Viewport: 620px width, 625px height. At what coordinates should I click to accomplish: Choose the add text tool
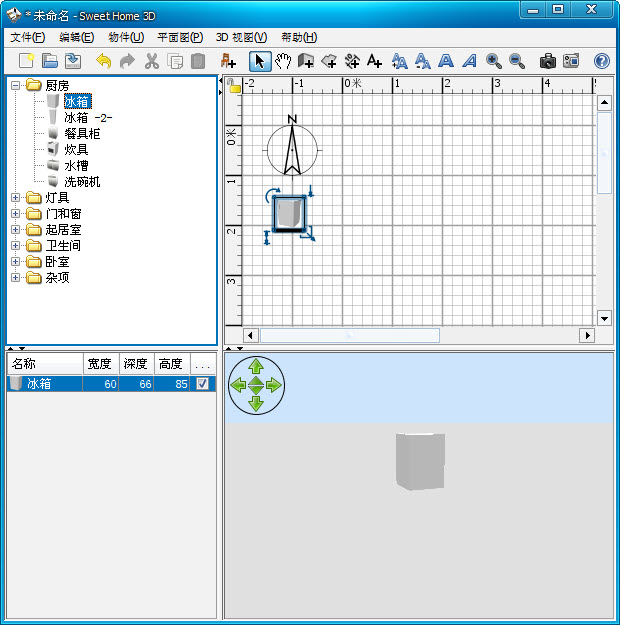point(374,61)
